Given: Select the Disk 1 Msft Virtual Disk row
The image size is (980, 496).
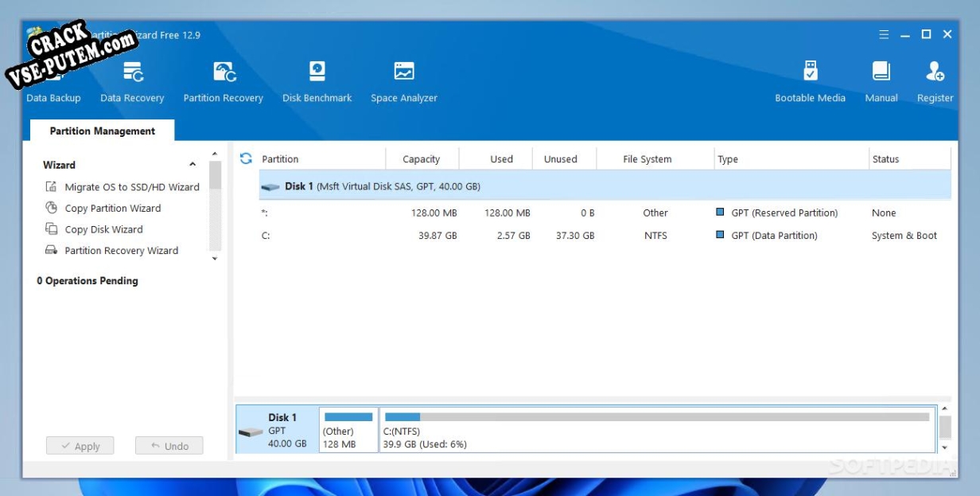Looking at the screenshot, I should click(x=605, y=186).
